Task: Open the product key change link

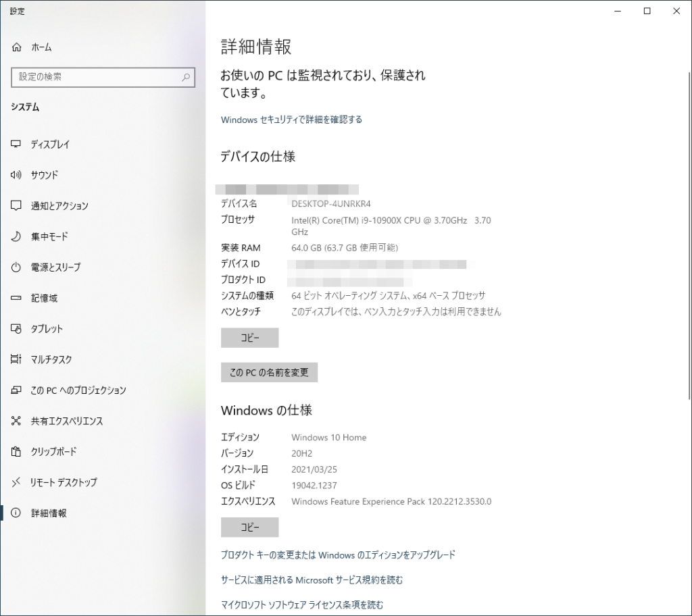Action: (x=338, y=555)
